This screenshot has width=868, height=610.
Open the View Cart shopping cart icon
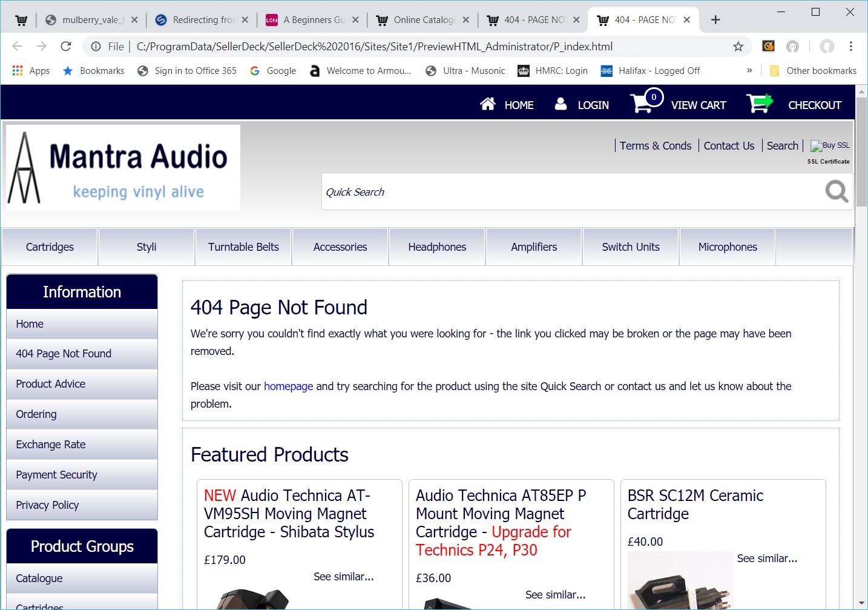point(643,103)
